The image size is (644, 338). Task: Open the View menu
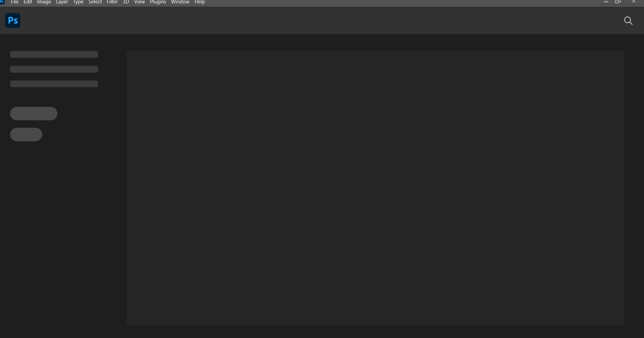tap(139, 2)
